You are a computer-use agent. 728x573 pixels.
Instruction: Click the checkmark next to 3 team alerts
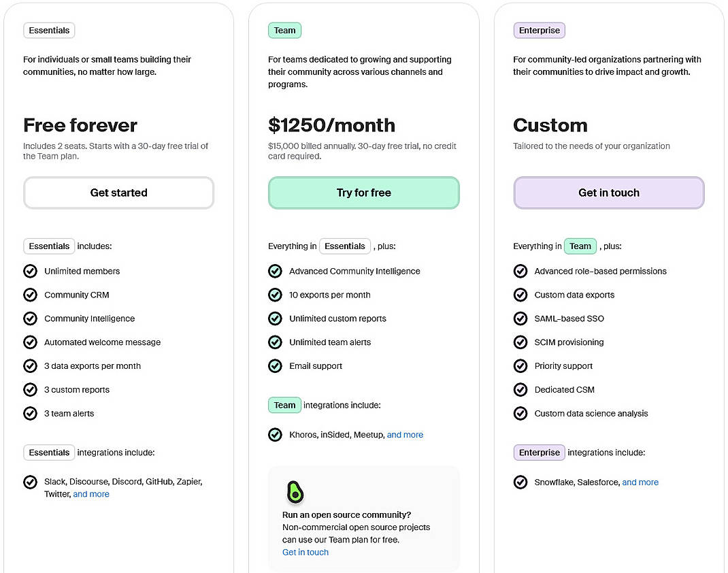tap(30, 413)
